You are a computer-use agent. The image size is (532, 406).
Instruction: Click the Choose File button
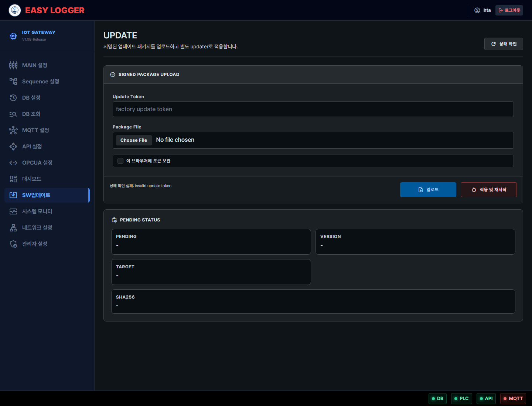pos(134,140)
